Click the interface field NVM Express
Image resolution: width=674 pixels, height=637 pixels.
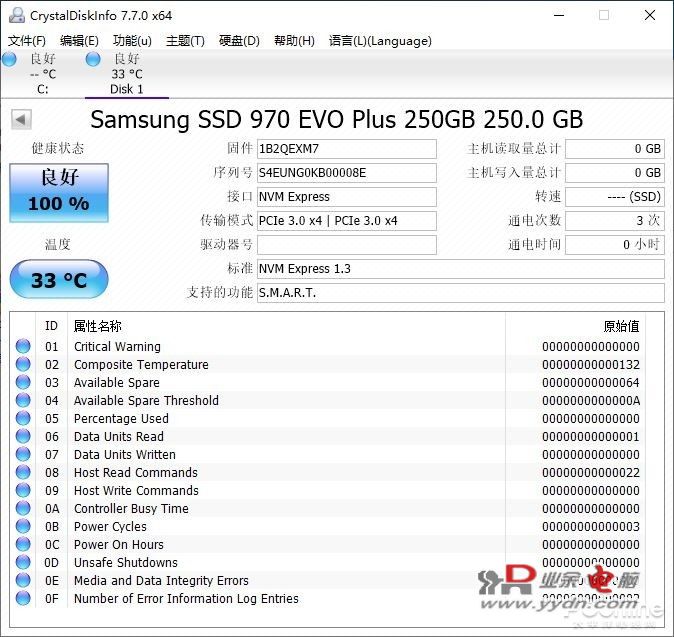(x=347, y=197)
